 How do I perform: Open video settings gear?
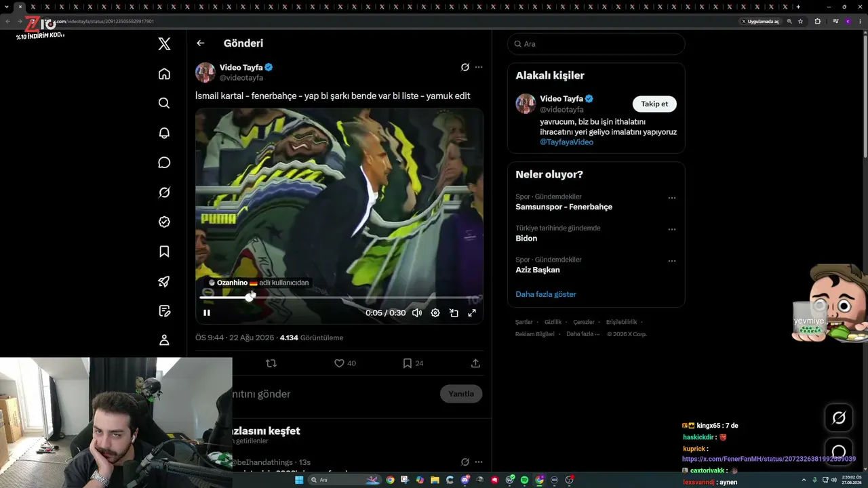click(435, 312)
